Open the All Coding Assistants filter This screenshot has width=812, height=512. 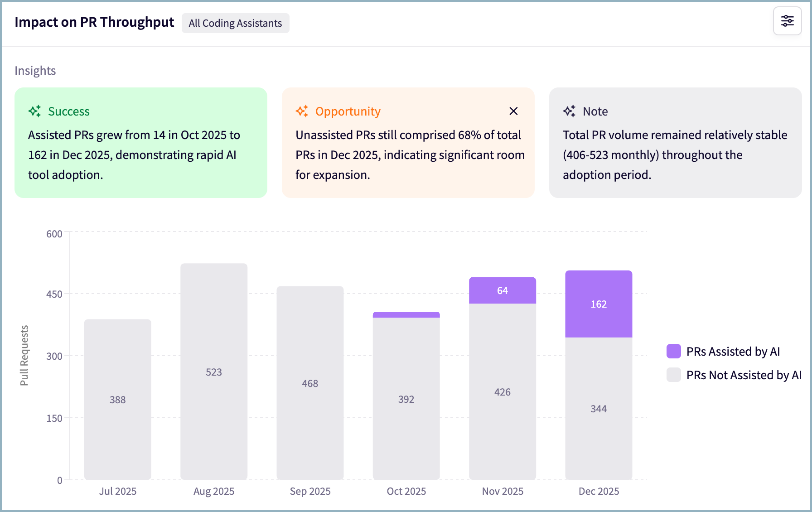click(235, 23)
